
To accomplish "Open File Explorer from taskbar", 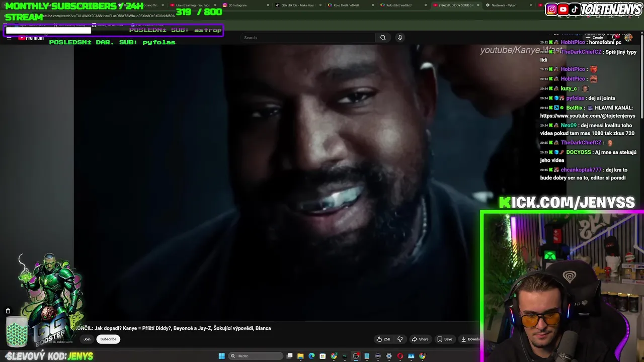I will pyautogui.click(x=301, y=356).
